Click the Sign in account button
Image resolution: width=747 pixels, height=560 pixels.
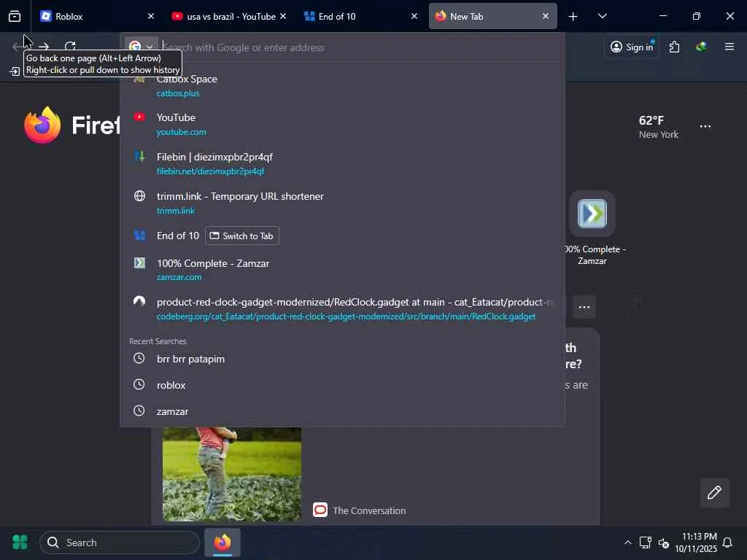point(631,47)
